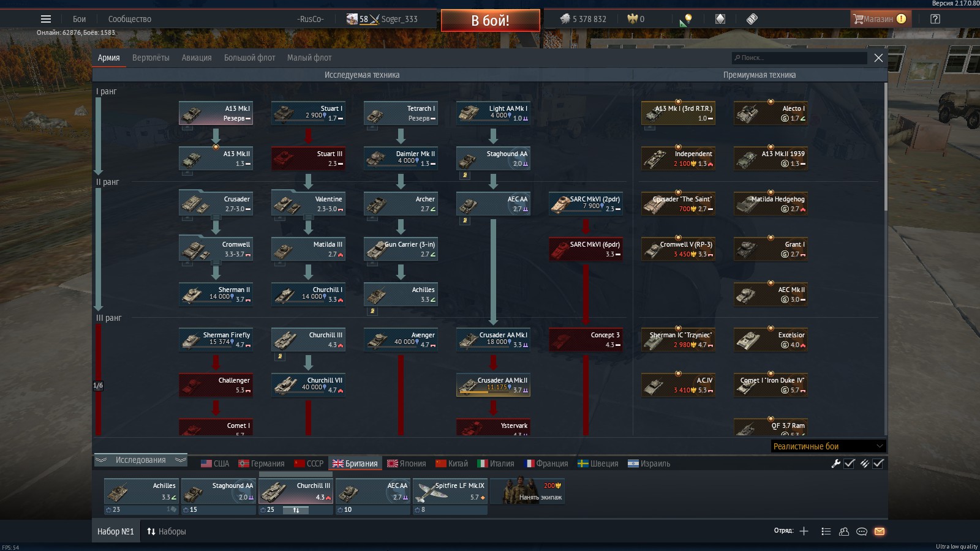Click the -RusCo- squadron tag
This screenshot has width=980, height=551.
click(310, 19)
